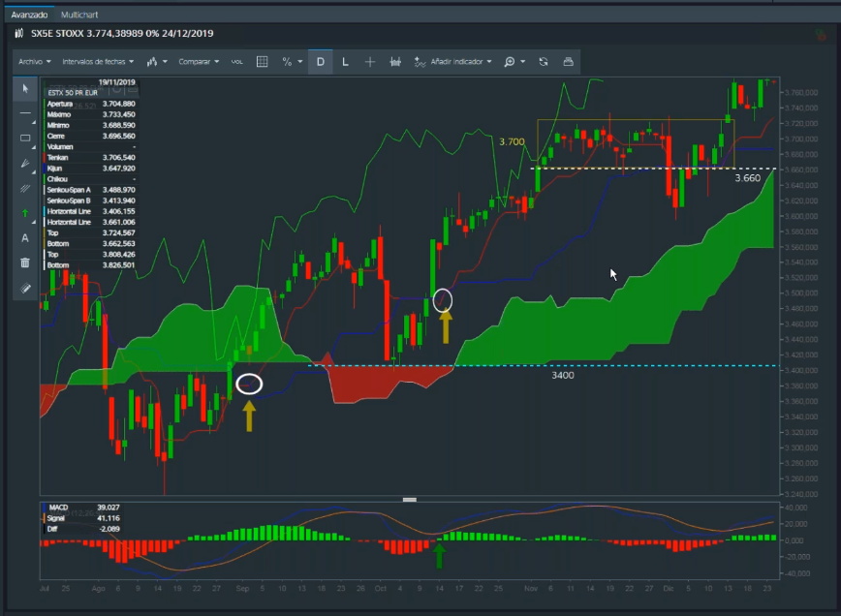Image resolution: width=841 pixels, height=616 pixels.
Task: Switch to the Avanzado tab
Action: 28,16
